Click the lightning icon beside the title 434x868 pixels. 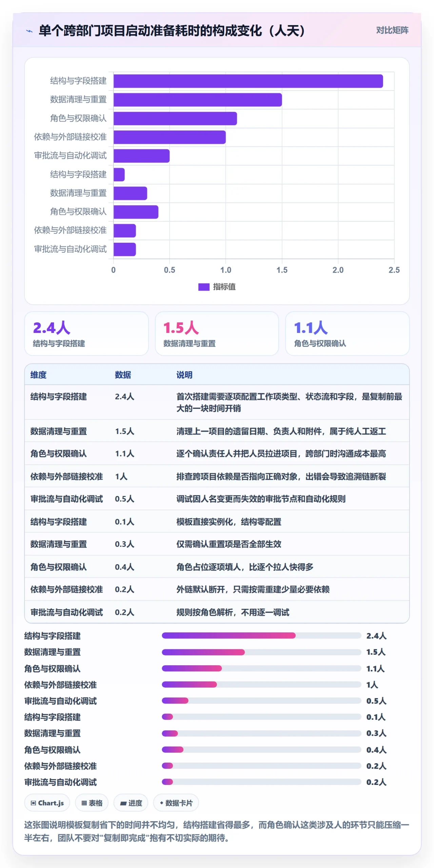pyautogui.click(x=29, y=31)
